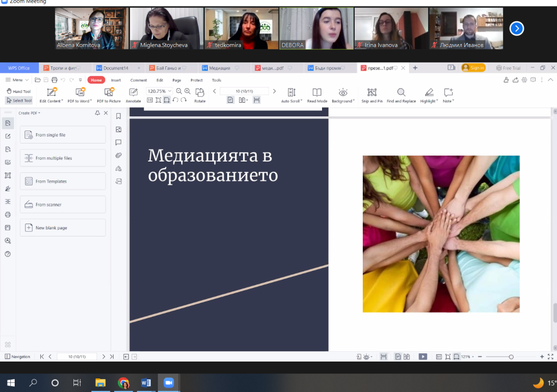
Task: Open the comments panel icon
Action: coord(119,142)
